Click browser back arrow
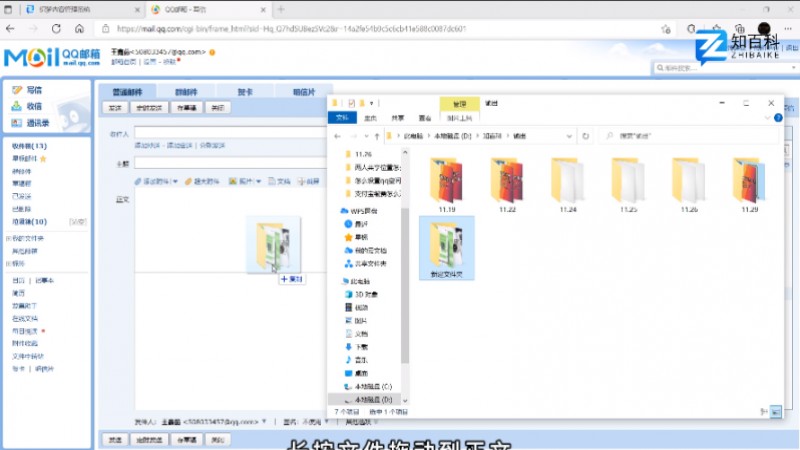This screenshot has width=800, height=450. (x=10, y=29)
